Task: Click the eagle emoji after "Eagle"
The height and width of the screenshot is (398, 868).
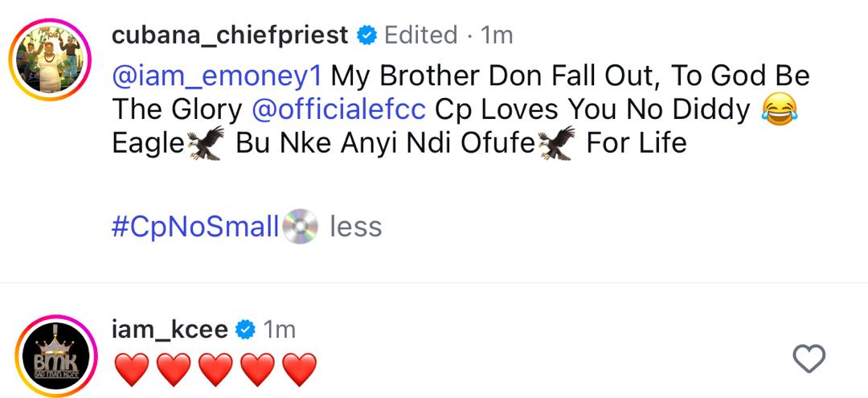Action: (x=205, y=143)
